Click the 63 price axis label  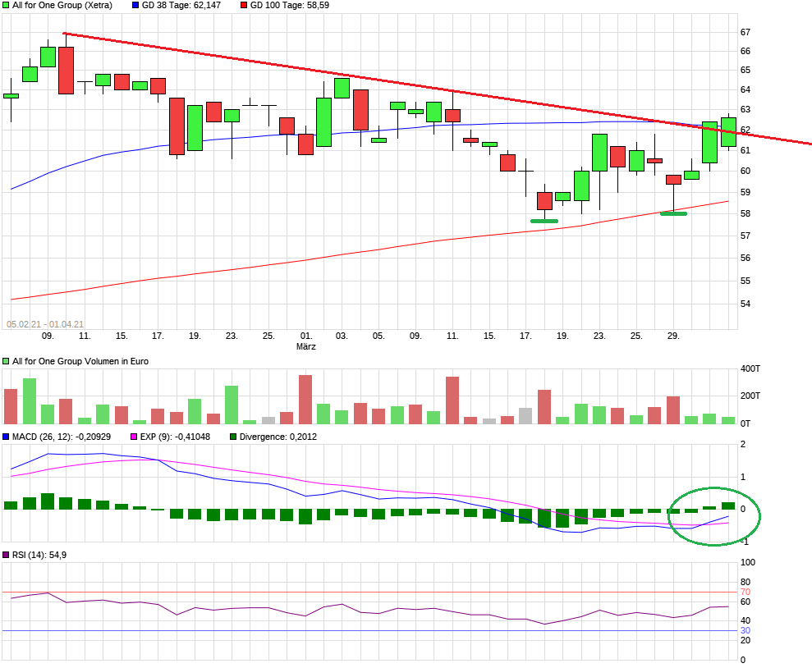745,109
